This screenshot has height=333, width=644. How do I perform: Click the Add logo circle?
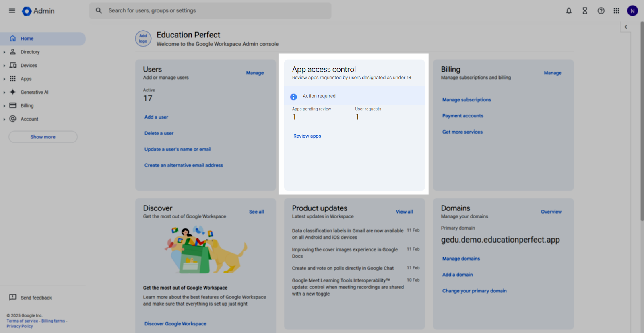pyautogui.click(x=143, y=39)
